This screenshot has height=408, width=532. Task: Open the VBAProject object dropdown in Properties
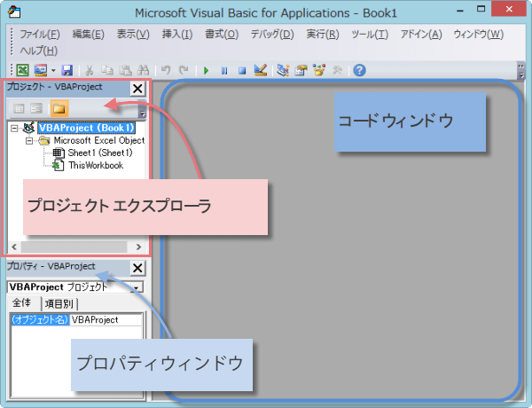(136, 287)
